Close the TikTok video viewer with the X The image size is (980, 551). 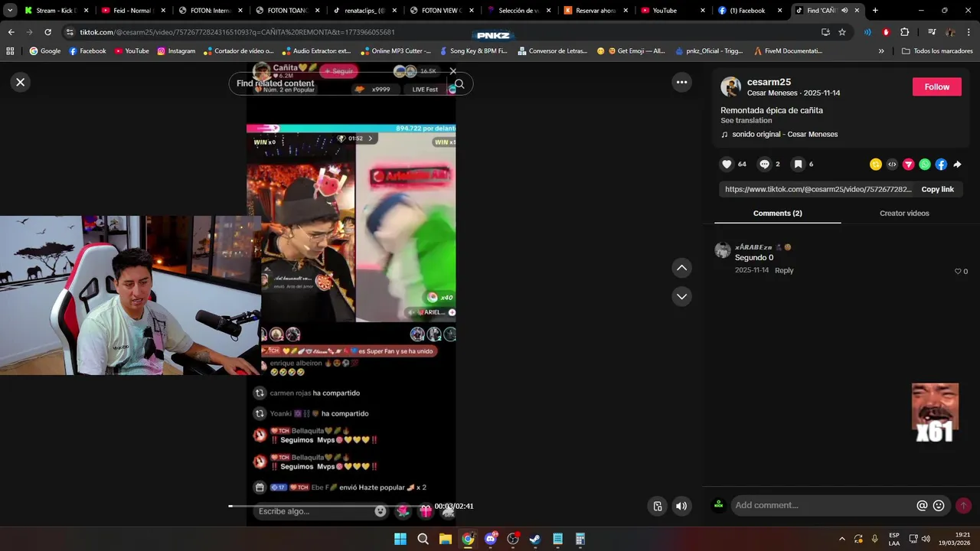21,82
